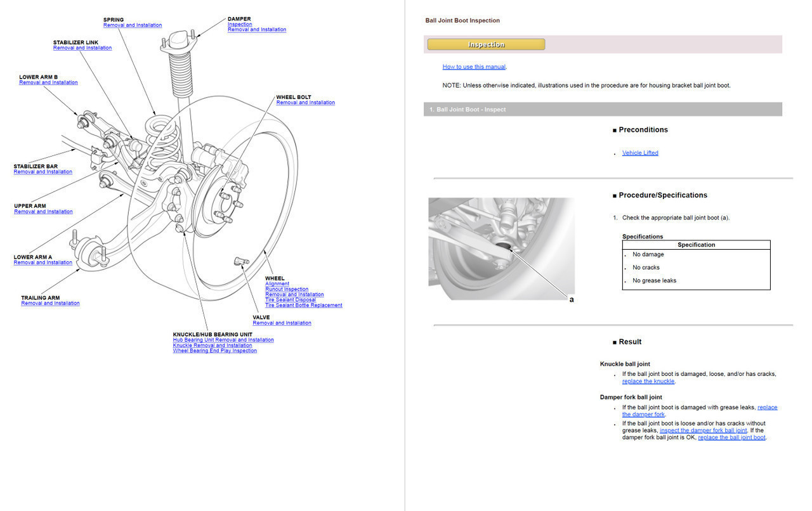Click the Knuckle ball joint heading
Screen dimensions: 812x511
pyautogui.click(x=625, y=365)
